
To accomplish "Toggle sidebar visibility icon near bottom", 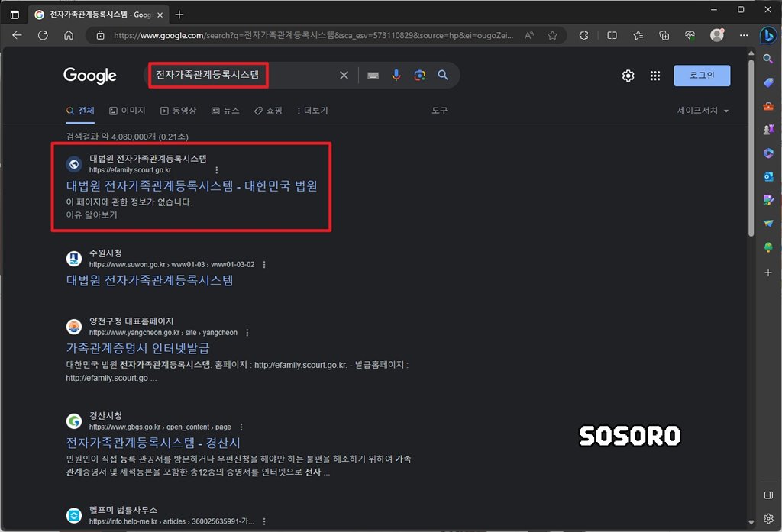I will [768, 495].
